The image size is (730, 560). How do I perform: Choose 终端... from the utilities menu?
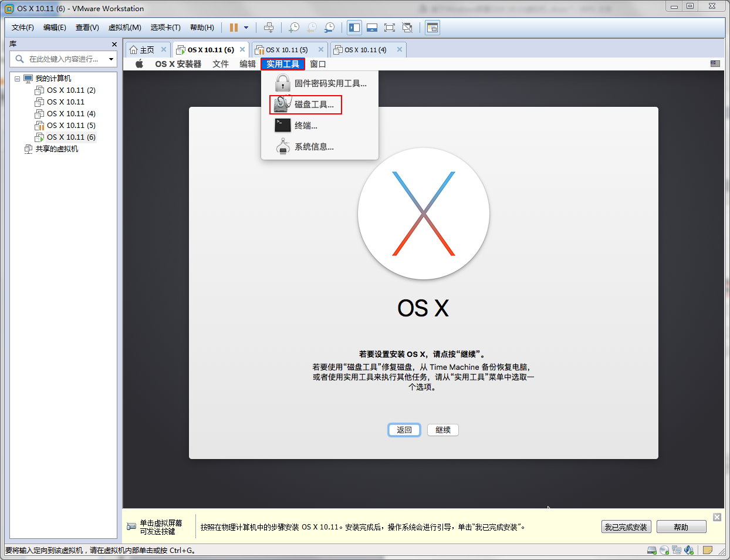(320, 126)
